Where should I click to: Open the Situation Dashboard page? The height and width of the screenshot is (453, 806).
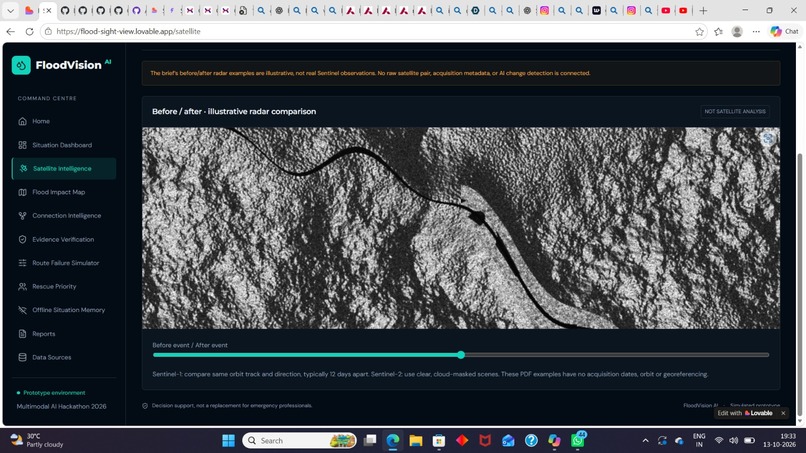pyautogui.click(x=64, y=145)
